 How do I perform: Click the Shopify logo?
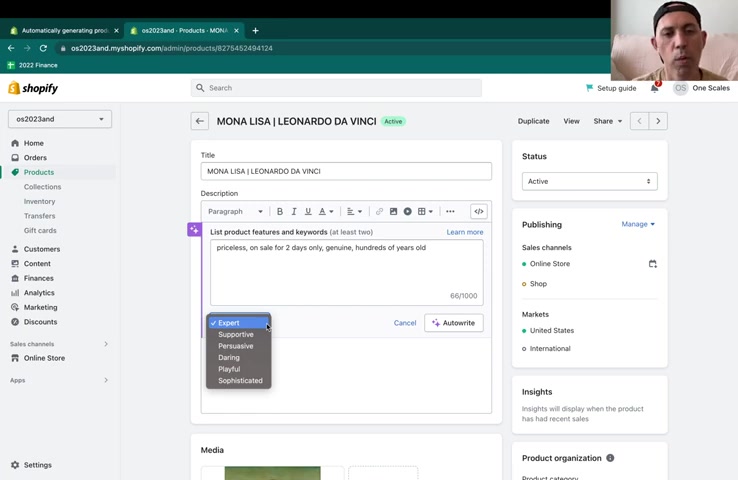coord(33,88)
